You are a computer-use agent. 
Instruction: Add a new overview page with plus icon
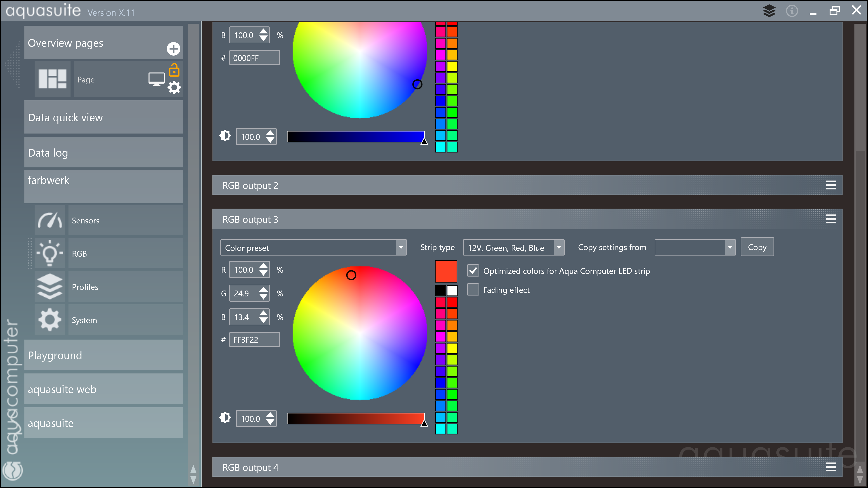click(173, 49)
